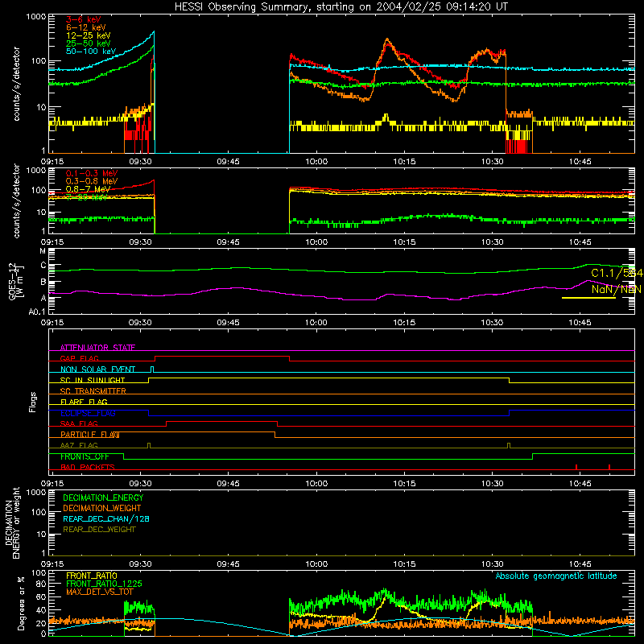Click the orange 6-12 keV peak near 10:12

pyautogui.click(x=387, y=39)
